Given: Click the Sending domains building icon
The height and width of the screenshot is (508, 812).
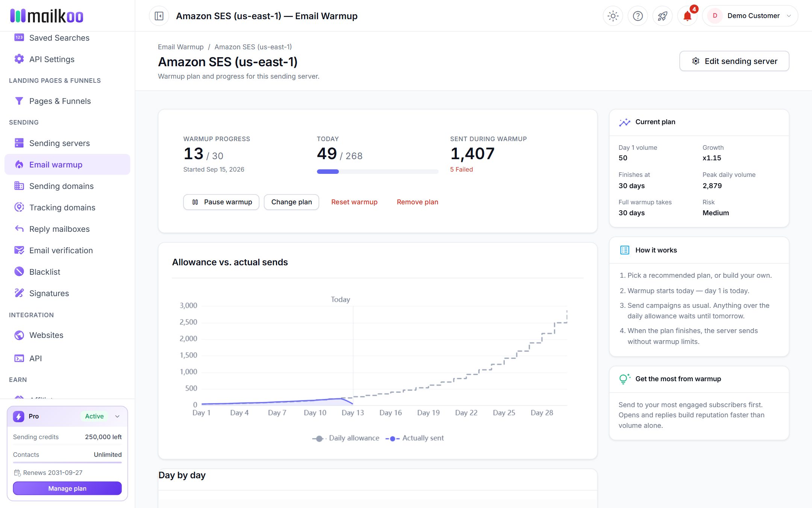Looking at the screenshot, I should 19,186.
